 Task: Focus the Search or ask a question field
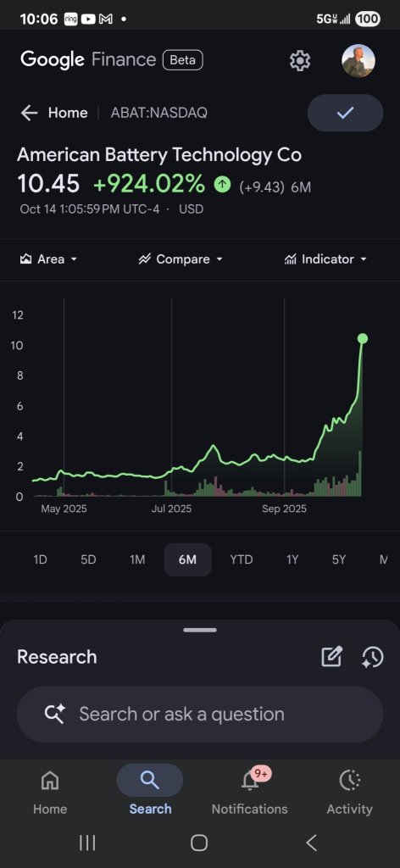[200, 714]
